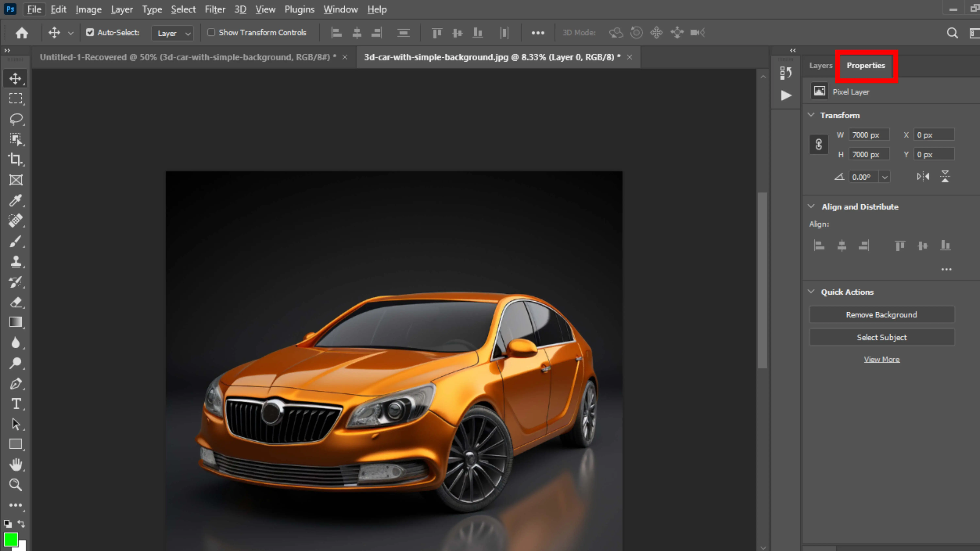This screenshot has height=551, width=980.
Task: Open the Plugins menu
Action: 299,9
